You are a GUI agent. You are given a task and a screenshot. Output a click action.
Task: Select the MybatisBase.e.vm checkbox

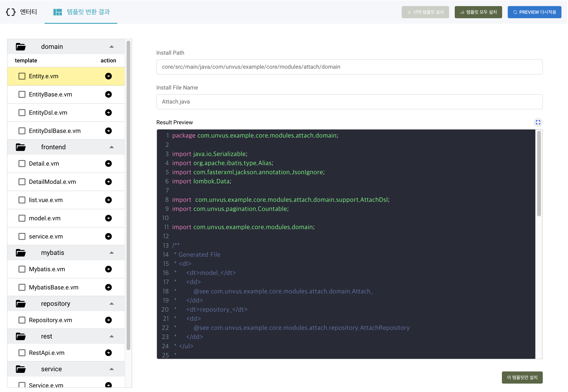click(x=22, y=287)
